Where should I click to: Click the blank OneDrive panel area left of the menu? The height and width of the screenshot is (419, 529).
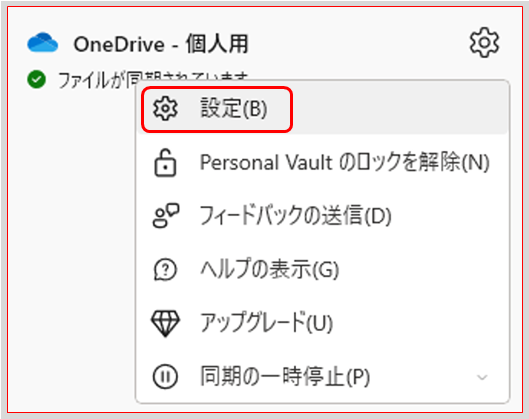tap(71, 250)
